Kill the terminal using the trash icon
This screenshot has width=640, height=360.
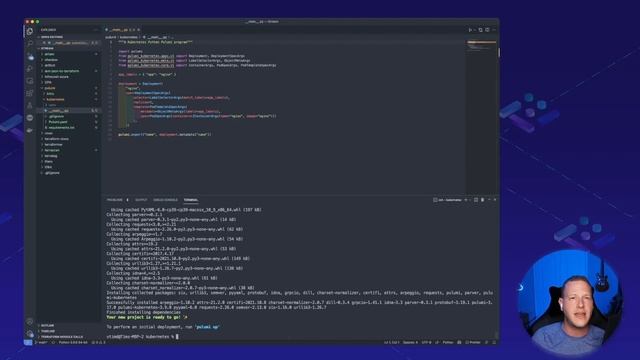[482, 200]
